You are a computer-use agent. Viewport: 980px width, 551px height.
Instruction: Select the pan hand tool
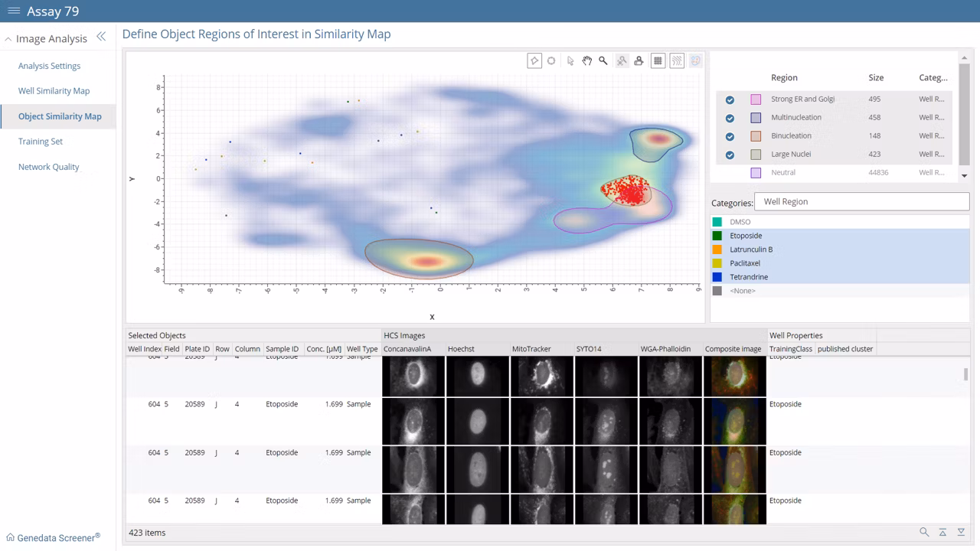[586, 61]
